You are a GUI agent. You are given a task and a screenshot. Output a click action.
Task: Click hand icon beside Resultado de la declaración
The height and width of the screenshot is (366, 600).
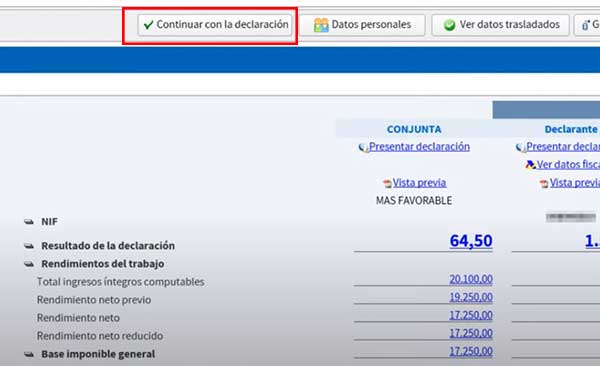pyautogui.click(x=29, y=246)
